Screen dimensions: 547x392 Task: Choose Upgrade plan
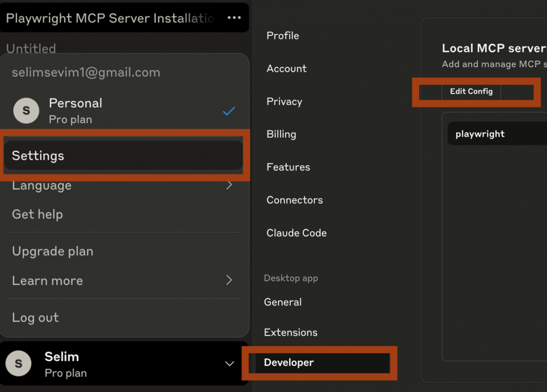tap(52, 251)
